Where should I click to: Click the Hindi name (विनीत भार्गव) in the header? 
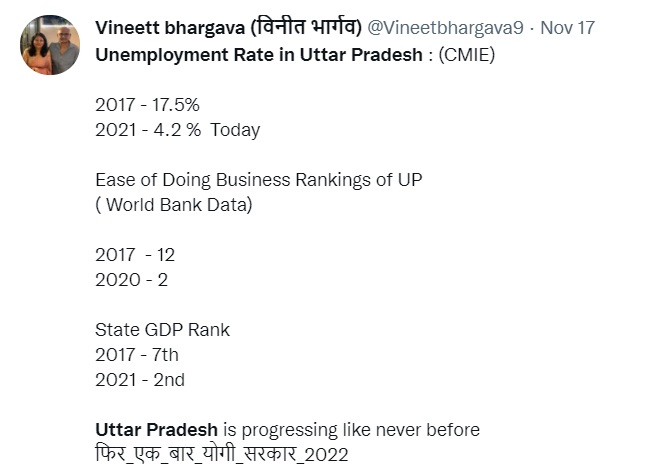(304, 28)
